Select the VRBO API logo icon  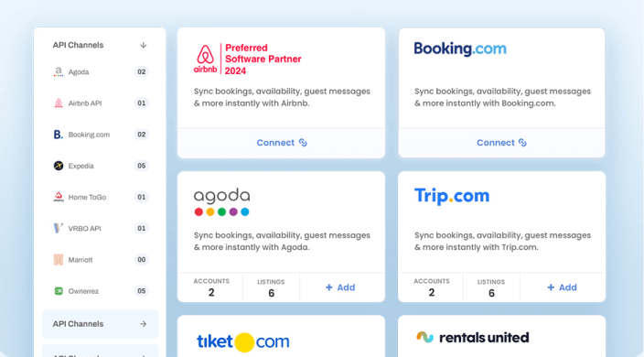point(59,228)
